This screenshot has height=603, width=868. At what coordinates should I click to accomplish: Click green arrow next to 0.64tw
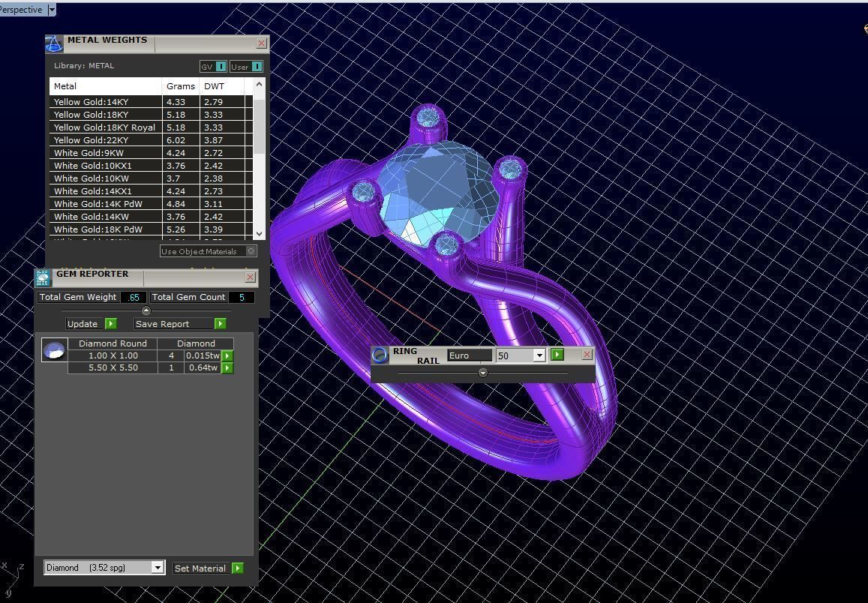click(227, 368)
